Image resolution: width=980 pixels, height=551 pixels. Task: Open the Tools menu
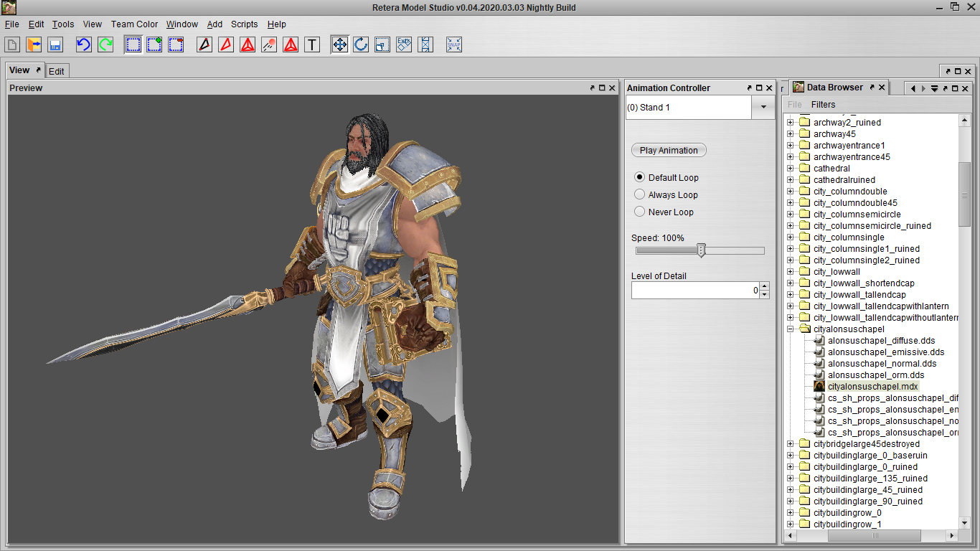63,24
